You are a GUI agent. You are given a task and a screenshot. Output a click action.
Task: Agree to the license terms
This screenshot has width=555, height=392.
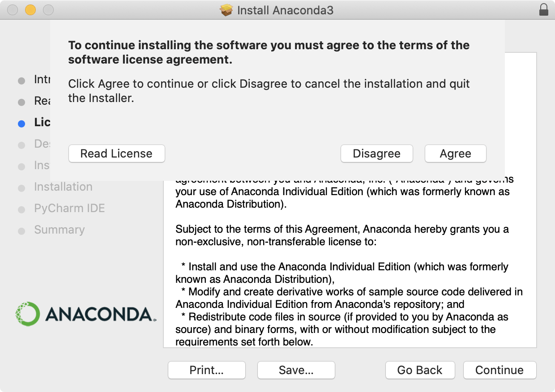(x=455, y=153)
